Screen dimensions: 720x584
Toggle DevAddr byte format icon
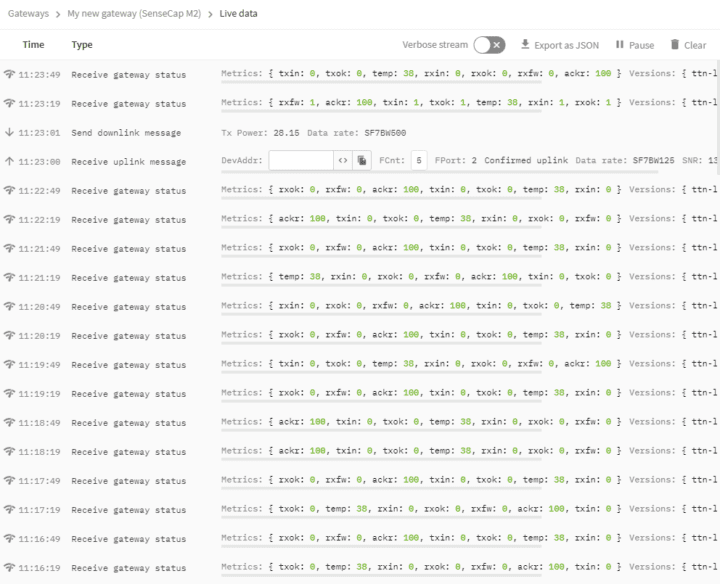[x=343, y=160]
